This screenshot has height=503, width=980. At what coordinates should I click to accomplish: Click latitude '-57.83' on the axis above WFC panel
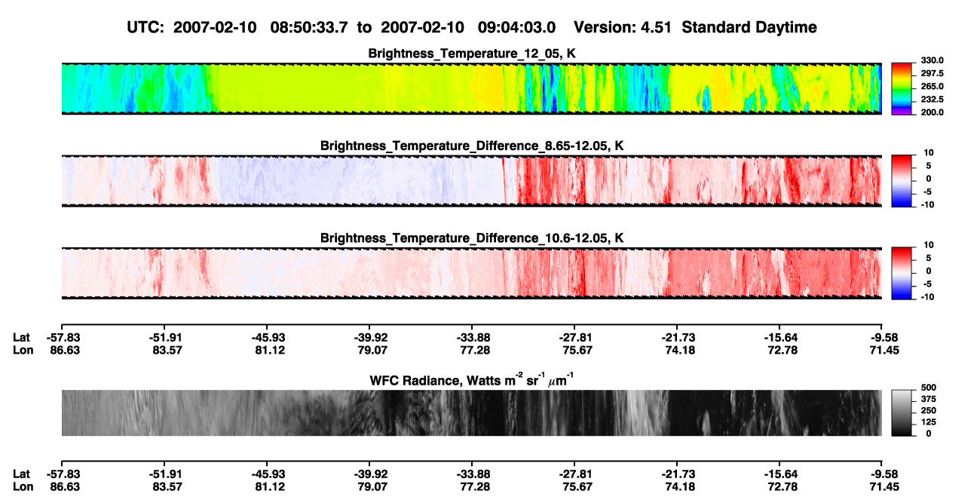tap(65, 338)
